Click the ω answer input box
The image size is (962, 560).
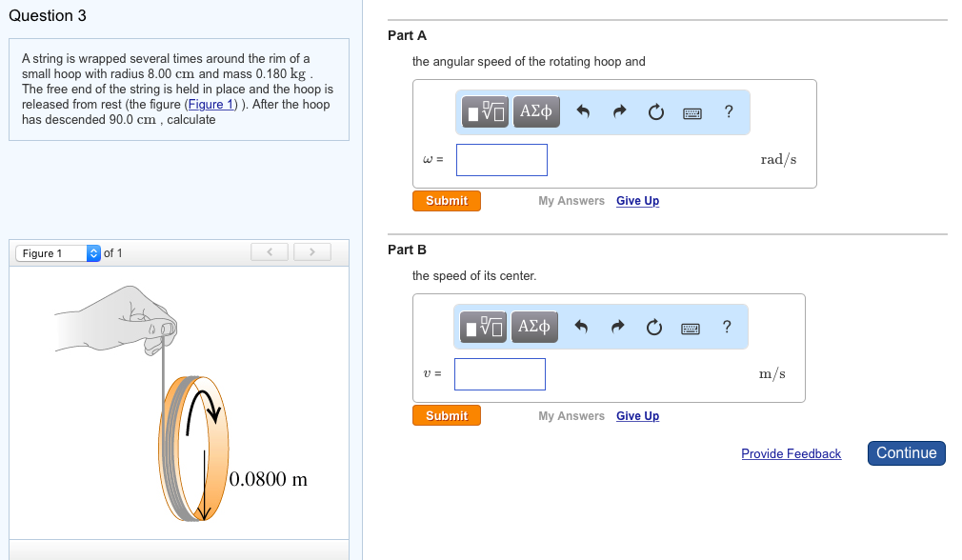pos(502,159)
